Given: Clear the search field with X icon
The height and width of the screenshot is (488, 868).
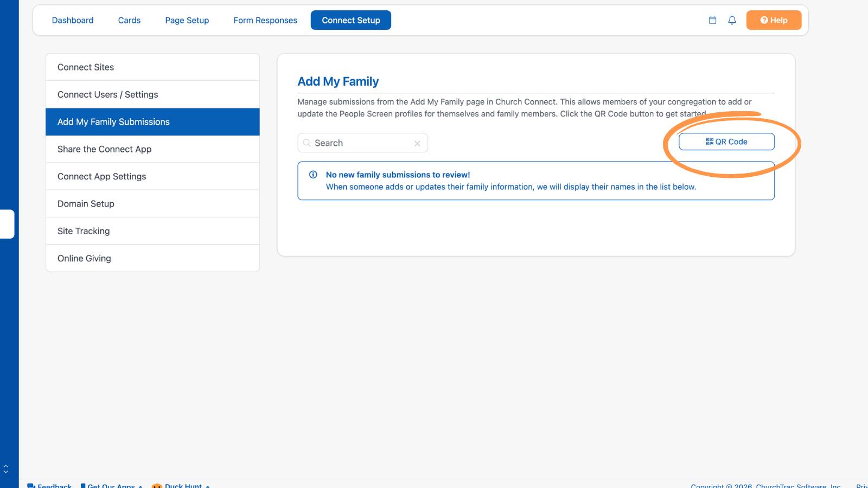Looking at the screenshot, I should point(417,144).
